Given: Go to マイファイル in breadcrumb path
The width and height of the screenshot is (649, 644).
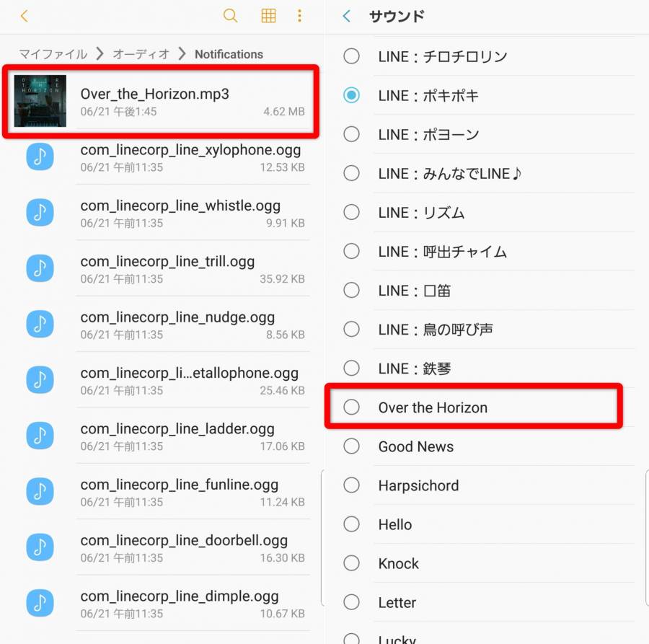Looking at the screenshot, I should point(53,54).
